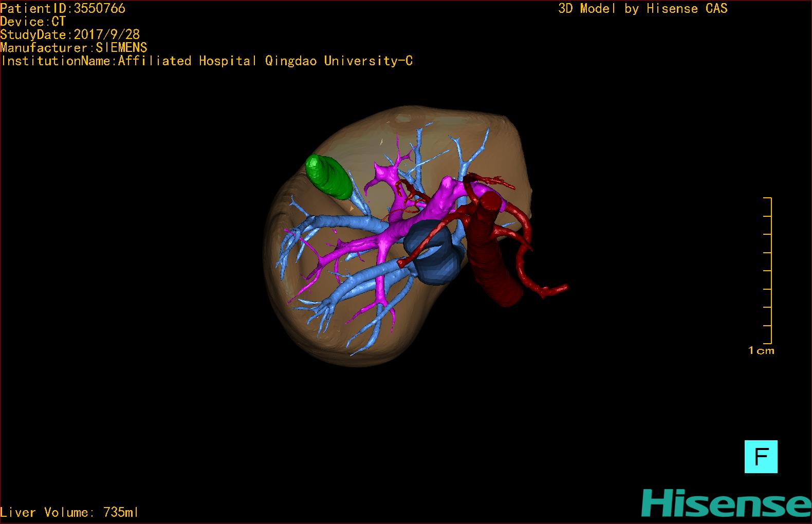The width and height of the screenshot is (812, 524).
Task: Click the Device:CT label
Action: click(33, 22)
